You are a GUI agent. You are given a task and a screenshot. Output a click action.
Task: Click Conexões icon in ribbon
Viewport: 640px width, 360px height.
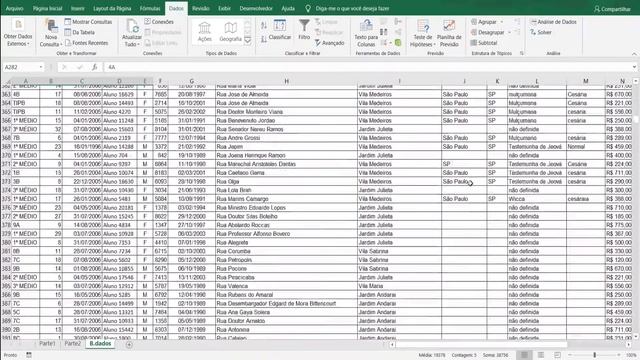[147, 22]
